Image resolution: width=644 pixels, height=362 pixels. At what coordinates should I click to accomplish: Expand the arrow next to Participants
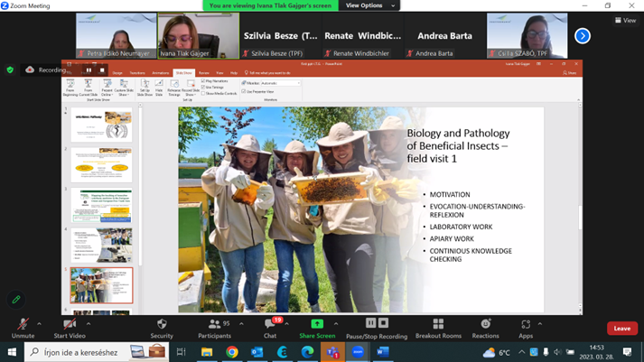pyautogui.click(x=241, y=323)
